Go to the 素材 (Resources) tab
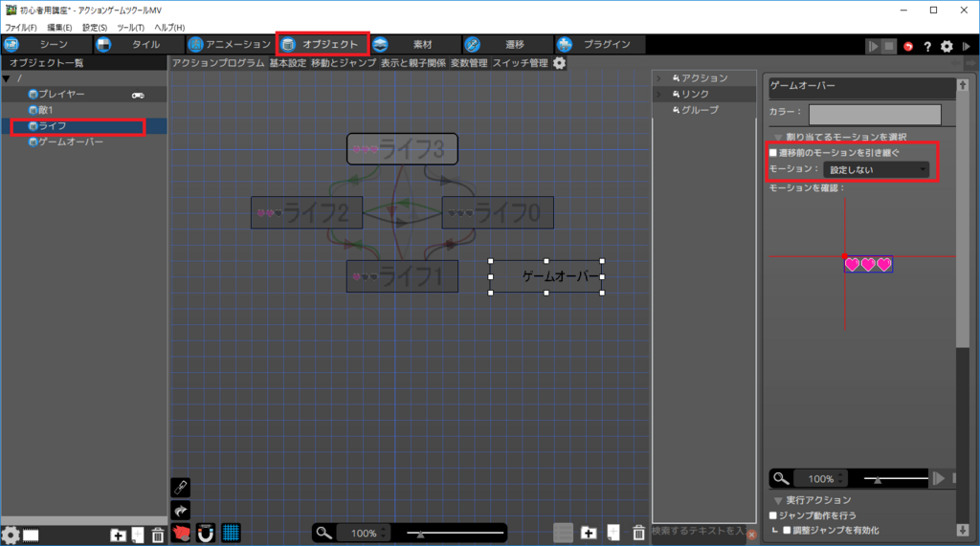Image resolution: width=980 pixels, height=546 pixels. pyautogui.click(x=415, y=44)
